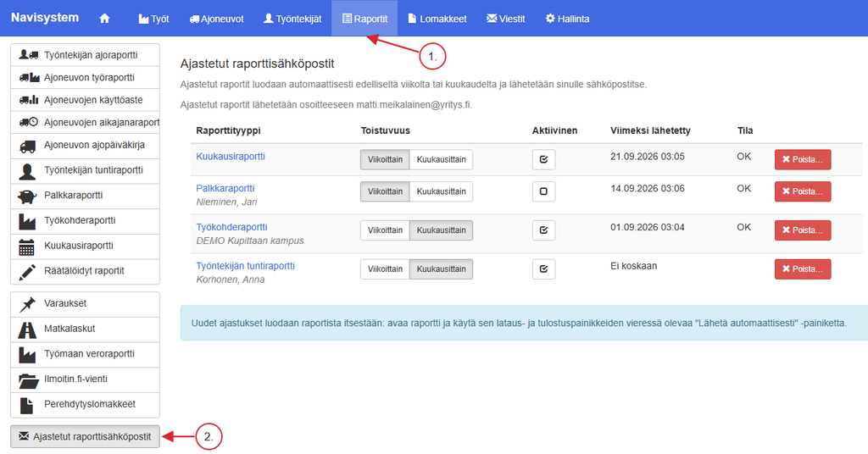Delete Työntekijän tuntiraportti schedule with Poista
Image resolution: width=868 pixels, height=454 pixels.
point(803,269)
